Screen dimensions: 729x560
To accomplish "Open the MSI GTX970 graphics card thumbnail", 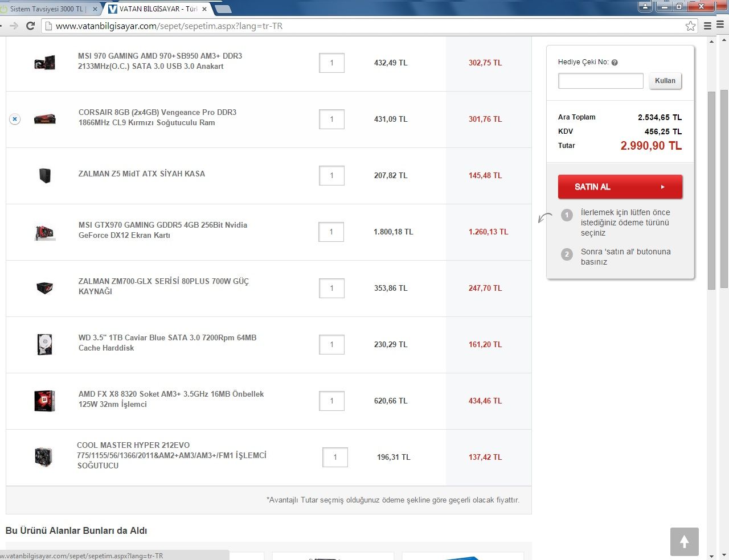I will click(44, 232).
